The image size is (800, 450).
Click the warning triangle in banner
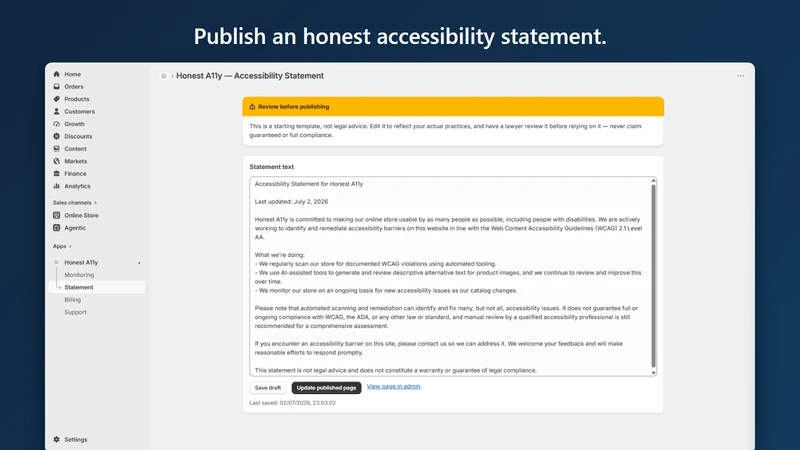252,107
